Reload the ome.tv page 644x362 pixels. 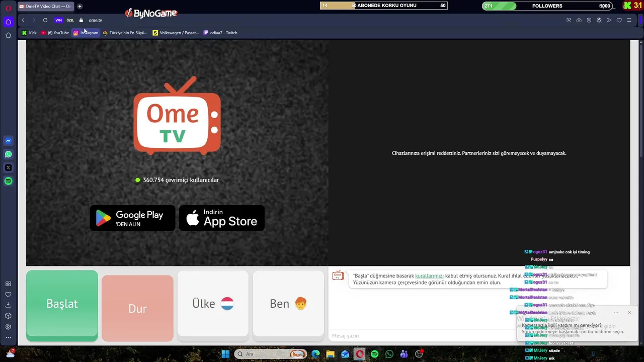pyautogui.click(x=45, y=20)
